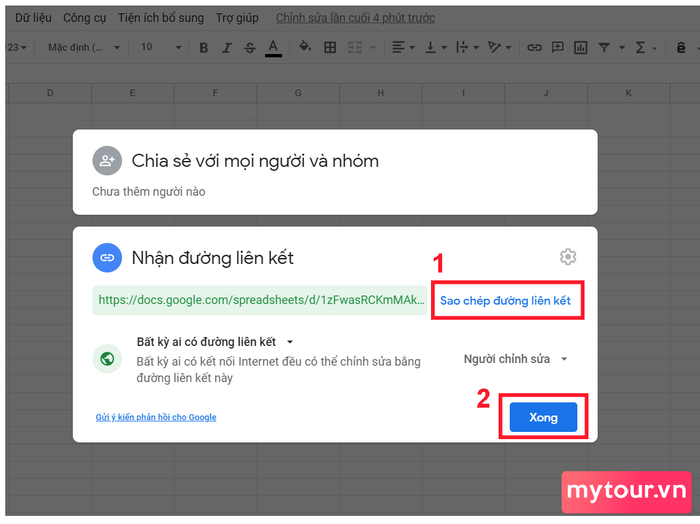
Task: Open input tools icon
Action: point(681,47)
